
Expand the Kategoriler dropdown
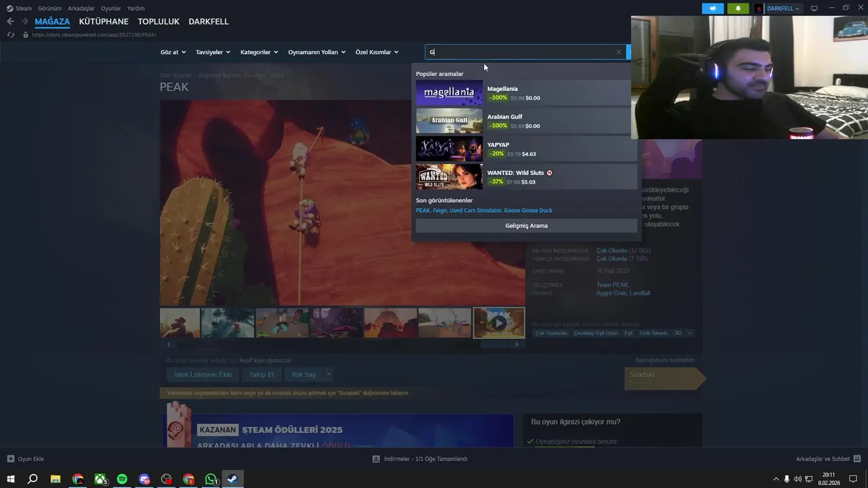click(x=259, y=52)
